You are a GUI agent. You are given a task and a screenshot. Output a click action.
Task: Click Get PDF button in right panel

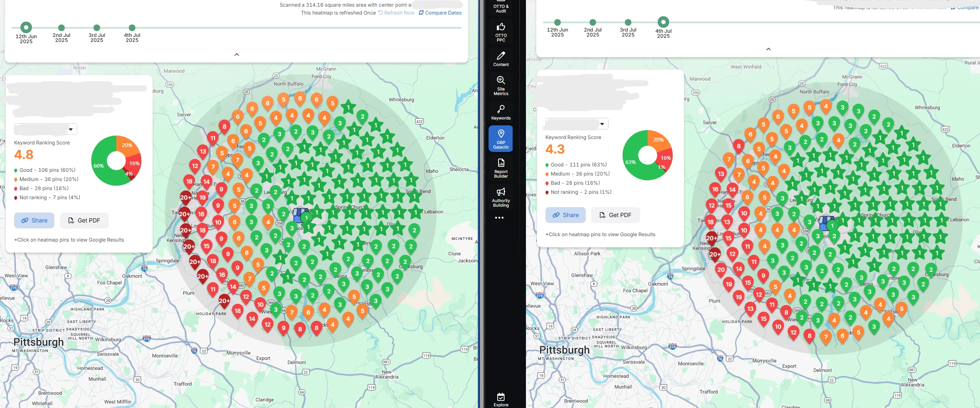pos(616,215)
